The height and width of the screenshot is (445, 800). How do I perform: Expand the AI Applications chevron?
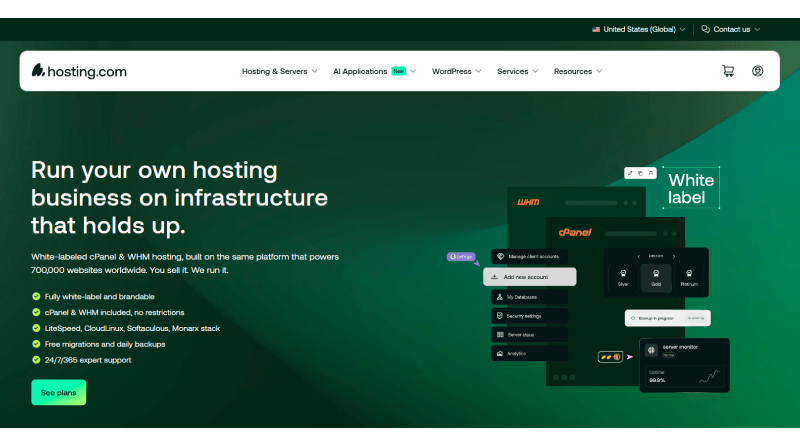point(413,71)
